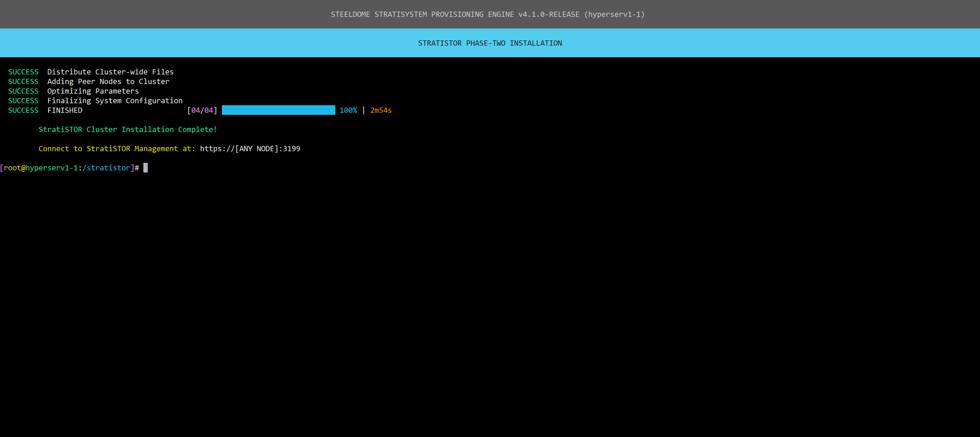Viewport: 980px width, 437px height.
Task: Click 'Optimizing Parameters' line
Action: (93, 91)
